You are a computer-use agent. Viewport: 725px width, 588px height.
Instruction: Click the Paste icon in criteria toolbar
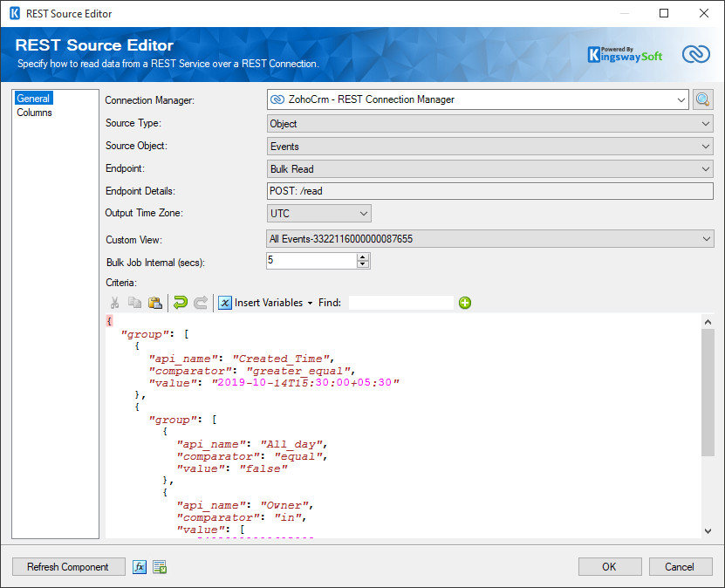pyautogui.click(x=155, y=303)
